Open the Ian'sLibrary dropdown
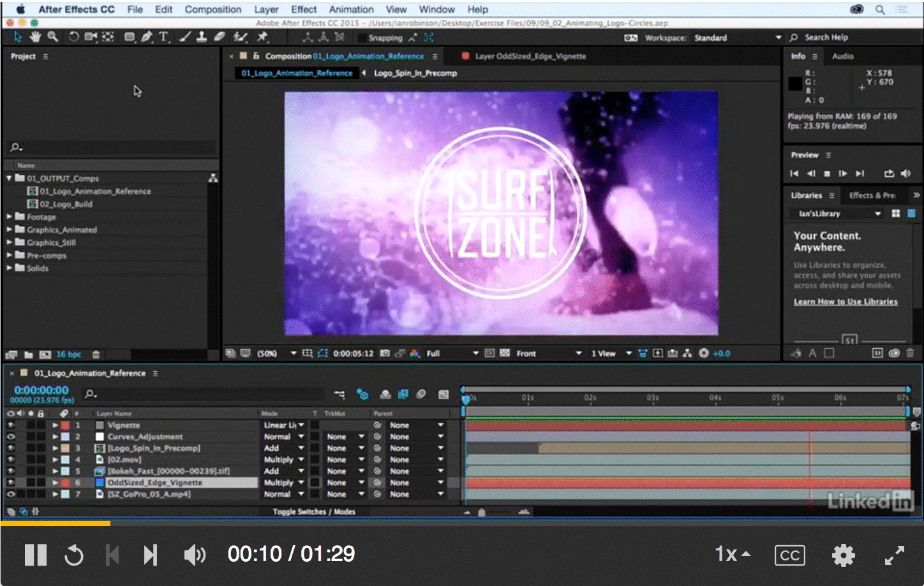Screen dimensions: 924x586 [838, 214]
